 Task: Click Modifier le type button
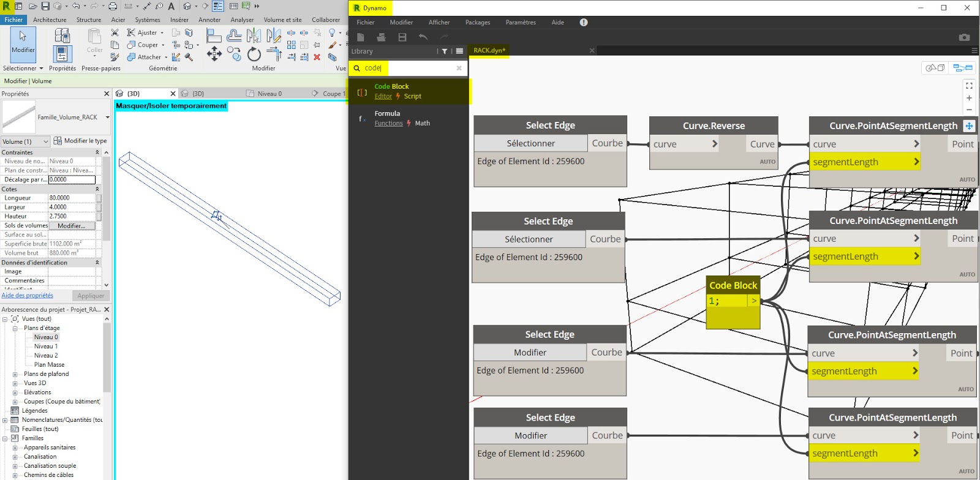80,141
